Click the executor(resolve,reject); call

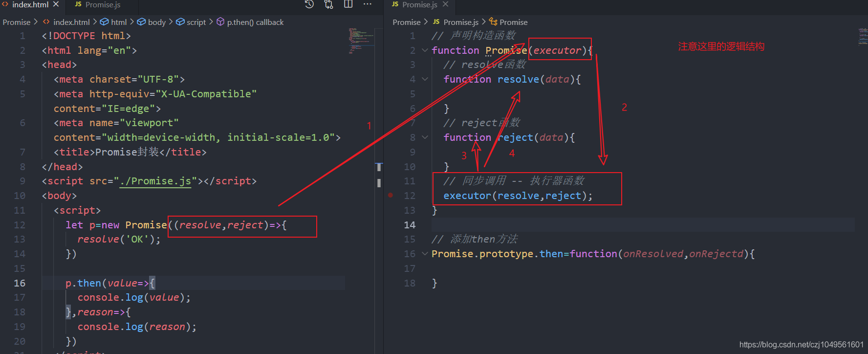pos(518,196)
